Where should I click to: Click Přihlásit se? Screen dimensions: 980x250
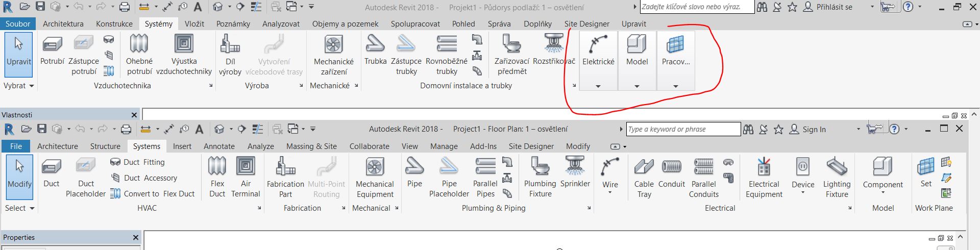[828, 7]
